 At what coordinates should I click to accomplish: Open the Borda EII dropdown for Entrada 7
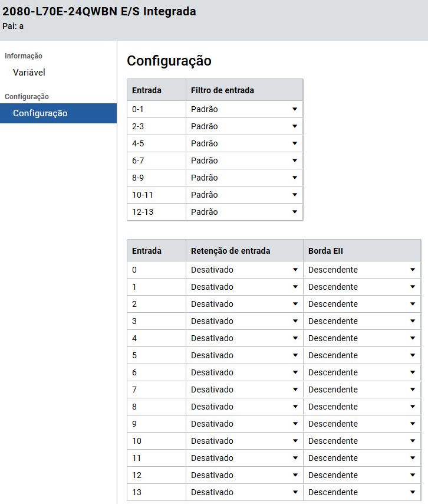tap(362, 390)
